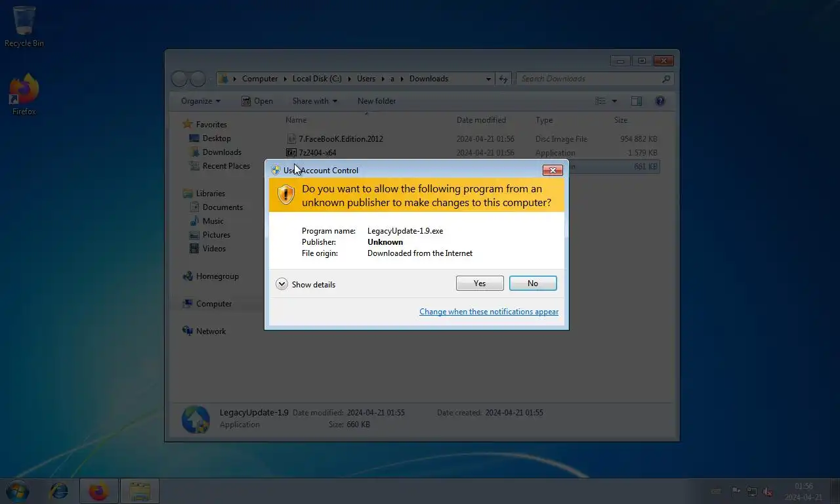
Task: Open Explorer help question mark icon
Action: [660, 101]
